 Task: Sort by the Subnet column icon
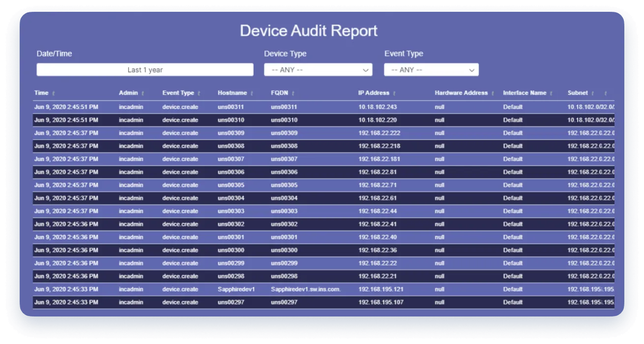coord(593,93)
